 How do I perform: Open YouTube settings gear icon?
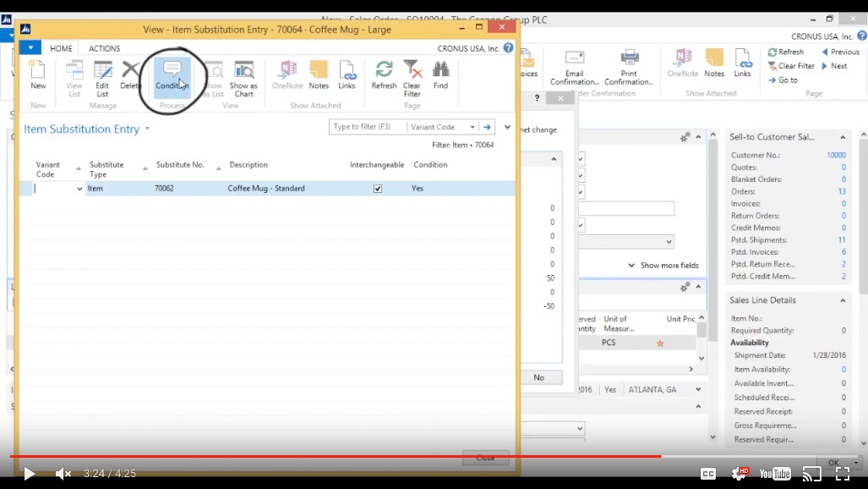(740, 474)
